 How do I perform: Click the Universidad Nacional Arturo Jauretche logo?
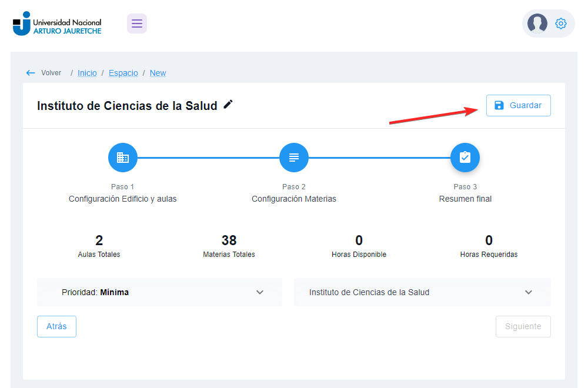click(x=57, y=24)
